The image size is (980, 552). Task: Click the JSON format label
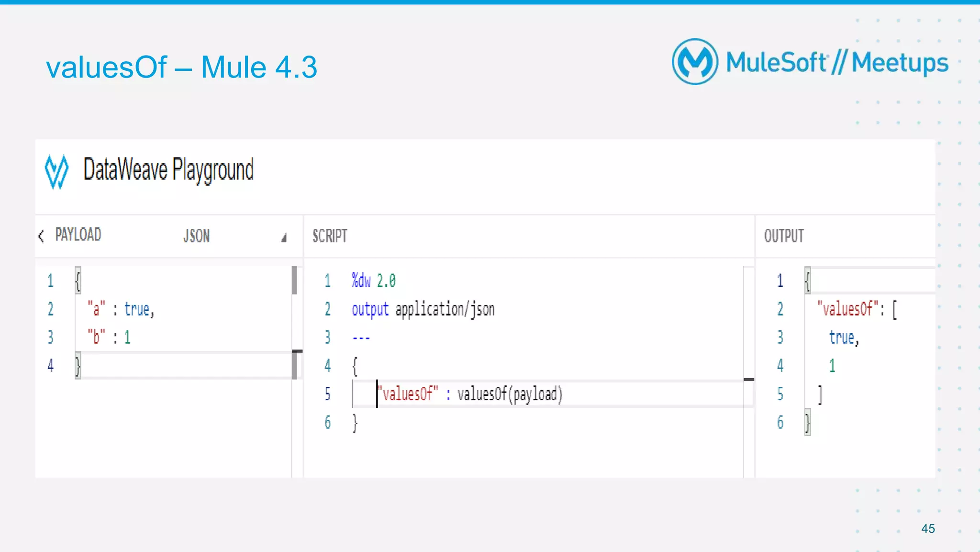[x=196, y=236]
